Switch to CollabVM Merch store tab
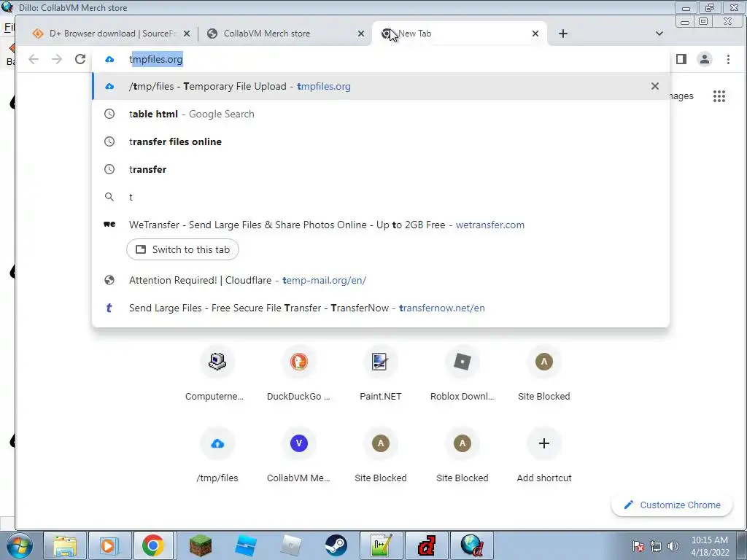 click(x=284, y=34)
